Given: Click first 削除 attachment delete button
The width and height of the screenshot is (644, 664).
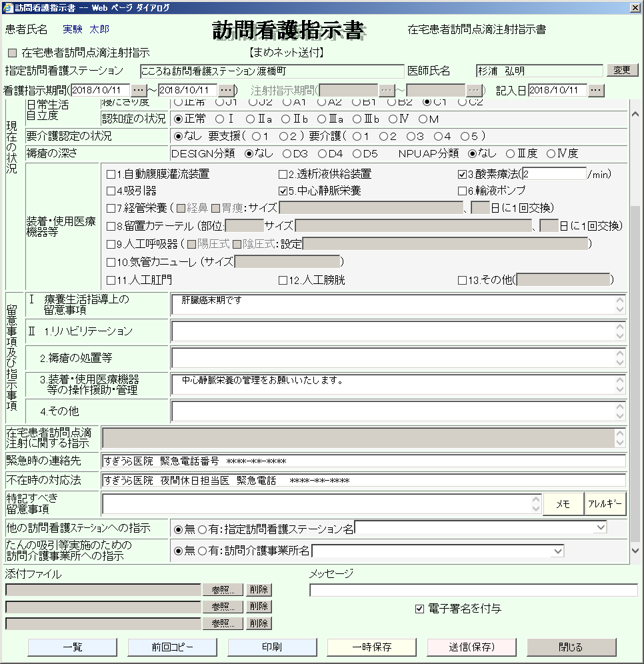Looking at the screenshot, I should pos(259,590).
